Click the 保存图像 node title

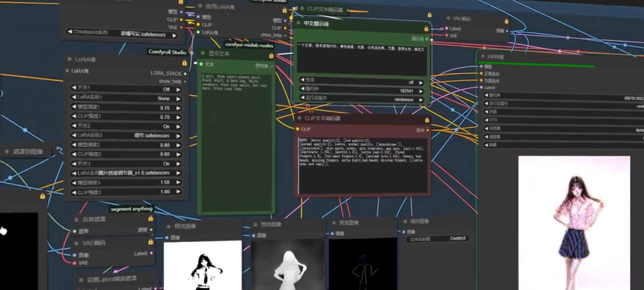[420, 221]
